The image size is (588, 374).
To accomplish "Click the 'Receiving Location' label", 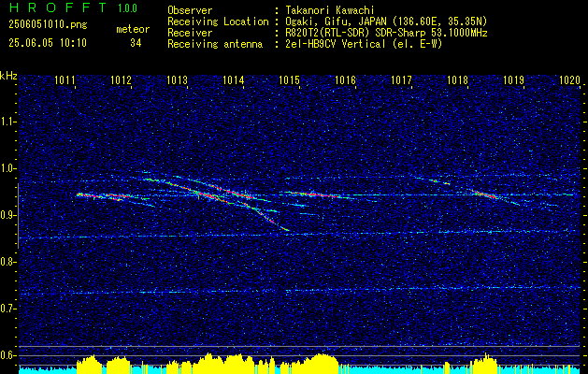I will pyautogui.click(x=218, y=22).
